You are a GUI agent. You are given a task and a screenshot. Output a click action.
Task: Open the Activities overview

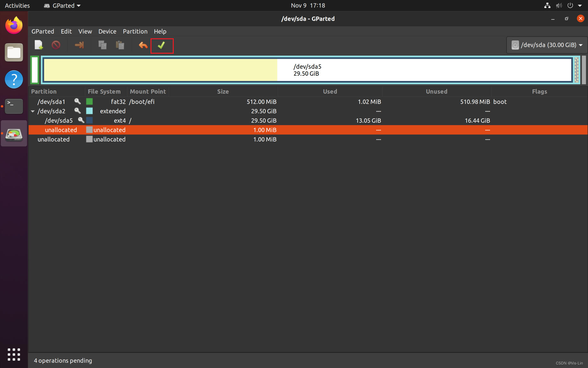tap(17, 5)
